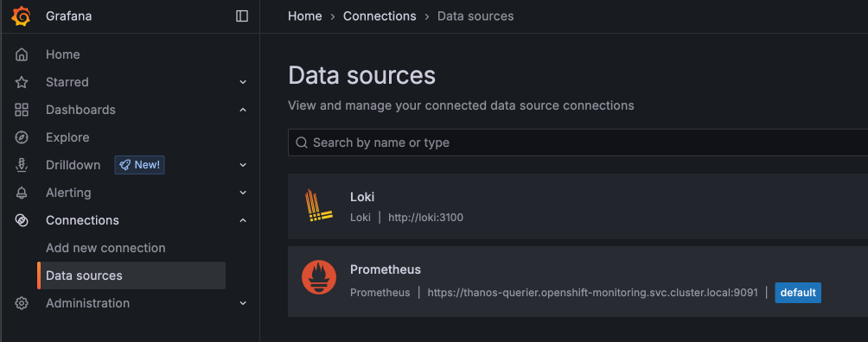Collapse the Dashboards section chevron
The height and width of the screenshot is (342, 868).
(x=242, y=110)
